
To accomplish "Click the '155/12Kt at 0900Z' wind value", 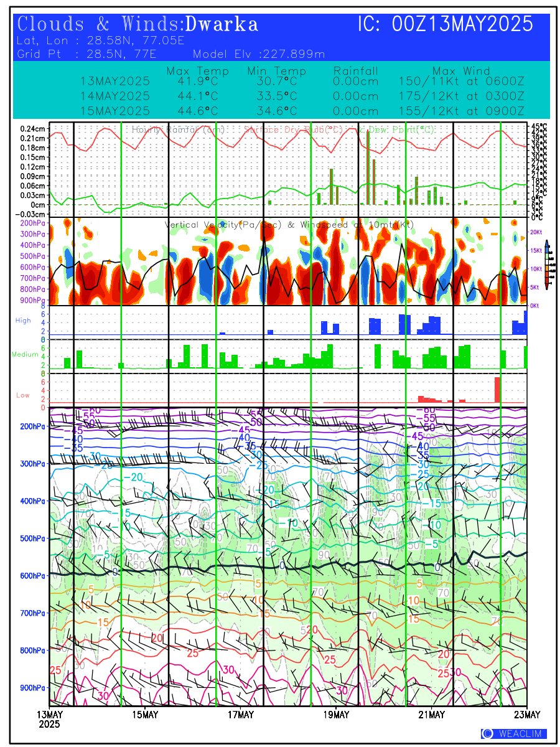I will pyautogui.click(x=461, y=111).
